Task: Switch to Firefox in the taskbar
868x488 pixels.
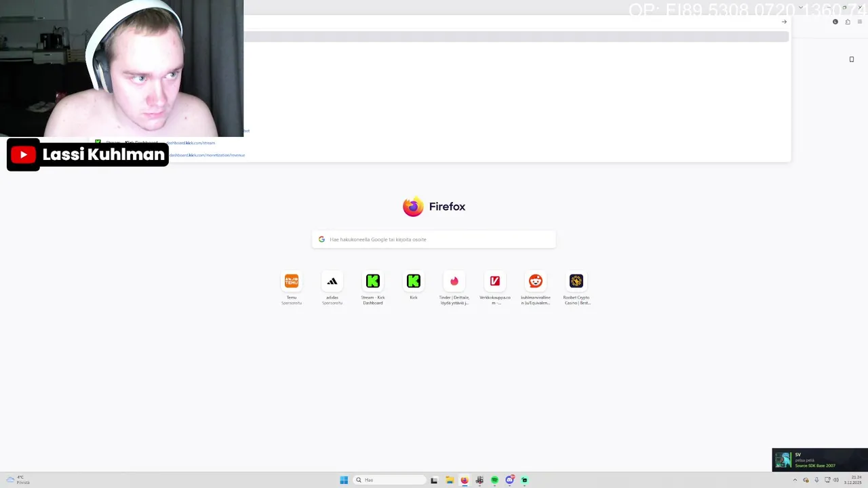Action: (x=465, y=480)
